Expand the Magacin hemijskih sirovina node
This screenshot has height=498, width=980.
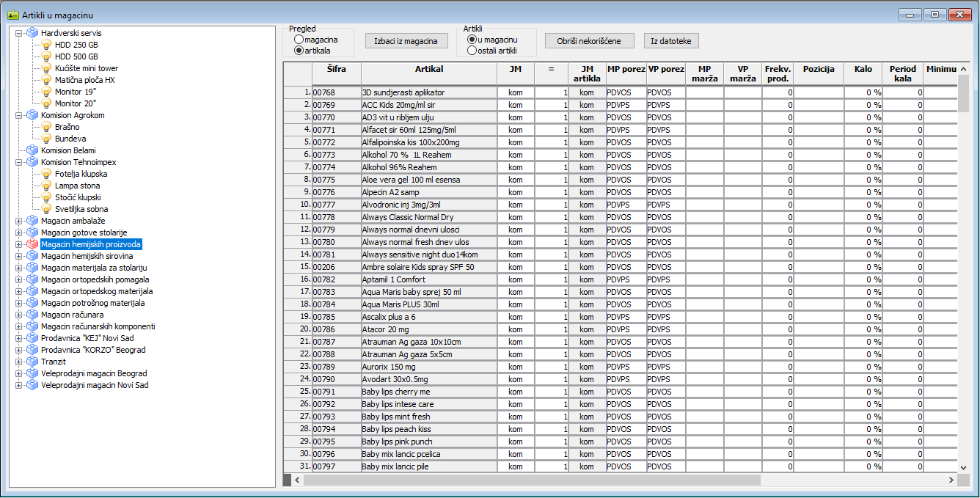(x=19, y=256)
